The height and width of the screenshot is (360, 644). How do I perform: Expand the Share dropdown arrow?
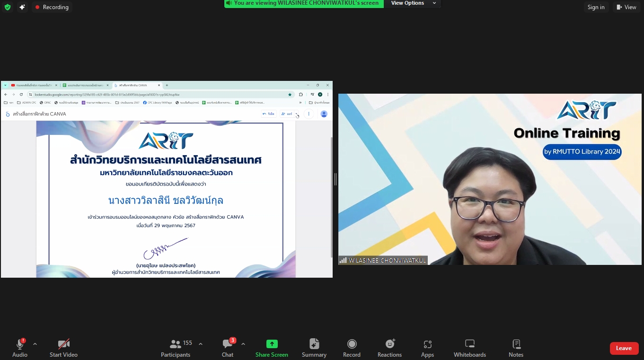coord(297,114)
